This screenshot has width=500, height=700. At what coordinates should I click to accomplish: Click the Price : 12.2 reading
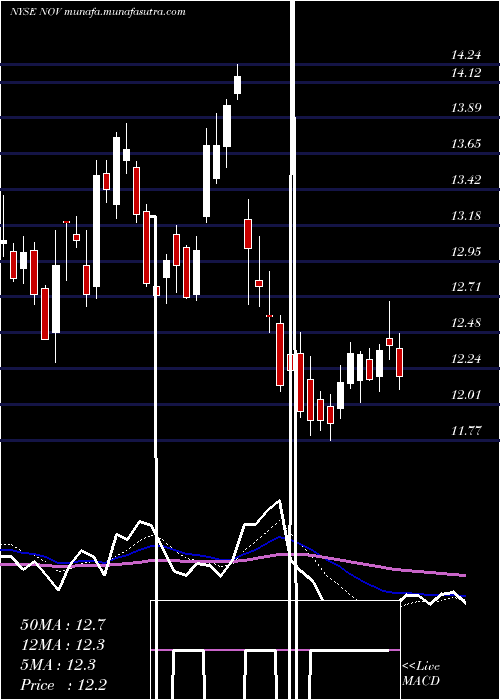63,685
